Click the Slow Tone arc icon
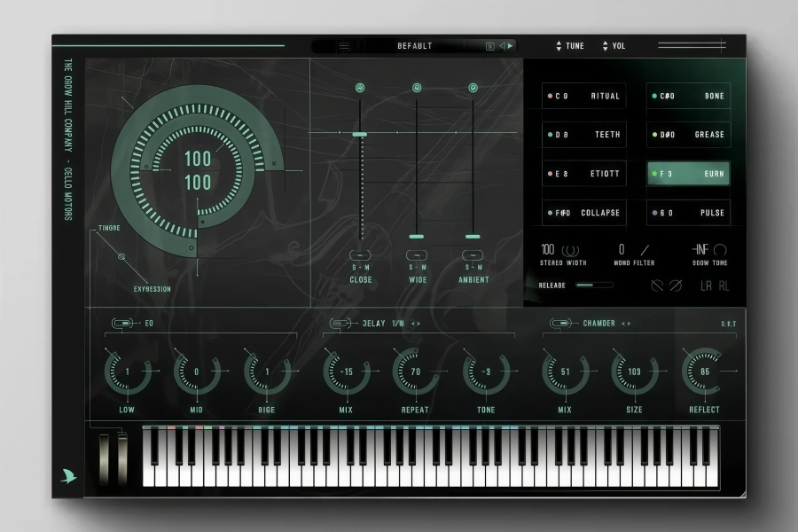Image resolution: width=798 pixels, height=532 pixels. (720, 249)
